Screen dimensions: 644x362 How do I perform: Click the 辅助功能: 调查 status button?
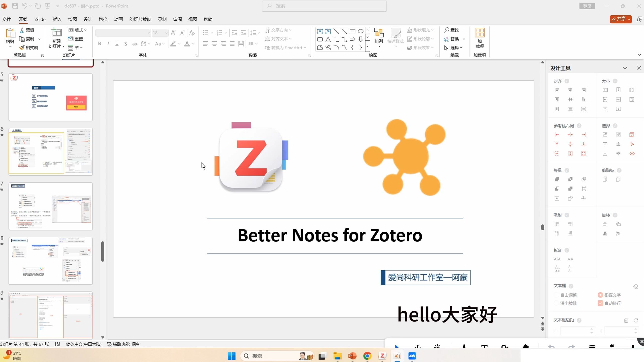123,344
